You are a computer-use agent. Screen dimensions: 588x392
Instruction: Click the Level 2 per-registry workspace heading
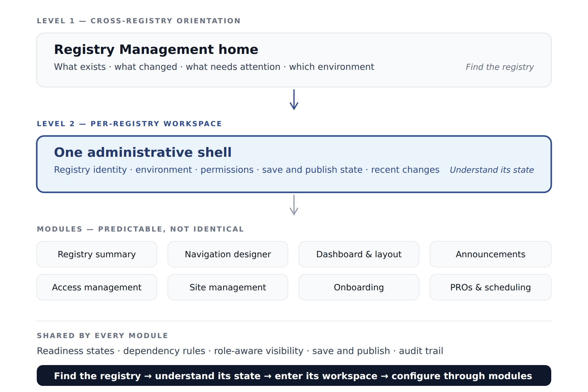pos(129,124)
